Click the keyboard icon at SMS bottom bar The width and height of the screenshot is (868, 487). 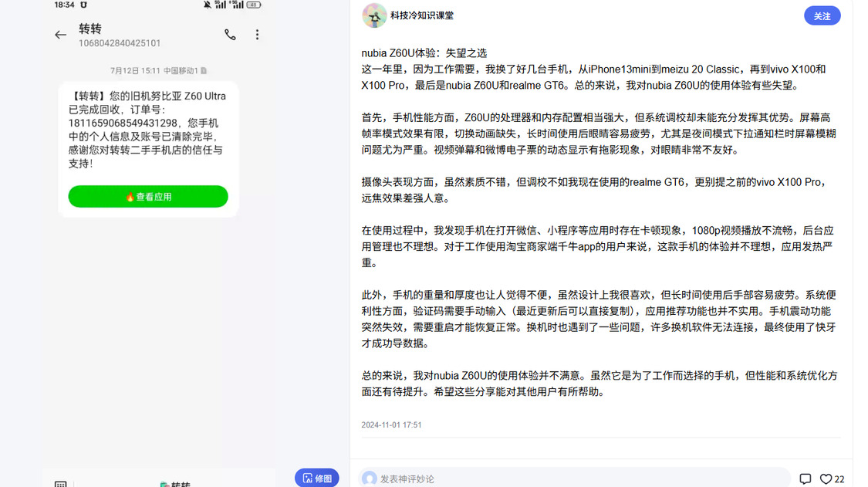[61, 484]
